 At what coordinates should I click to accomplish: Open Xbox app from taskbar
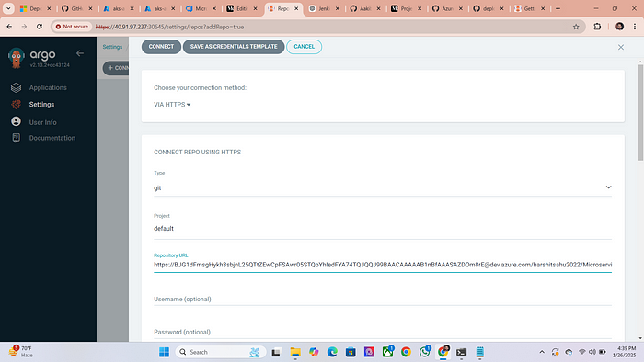pos(387,352)
